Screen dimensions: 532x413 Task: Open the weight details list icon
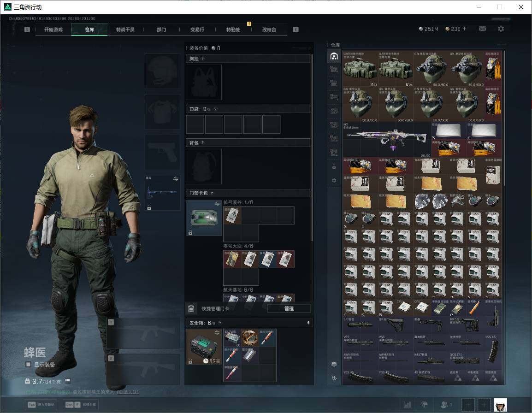point(68,381)
